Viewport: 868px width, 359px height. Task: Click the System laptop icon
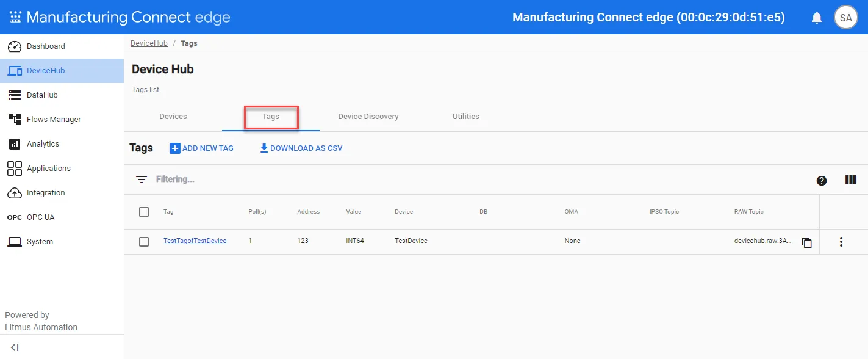(x=15, y=242)
